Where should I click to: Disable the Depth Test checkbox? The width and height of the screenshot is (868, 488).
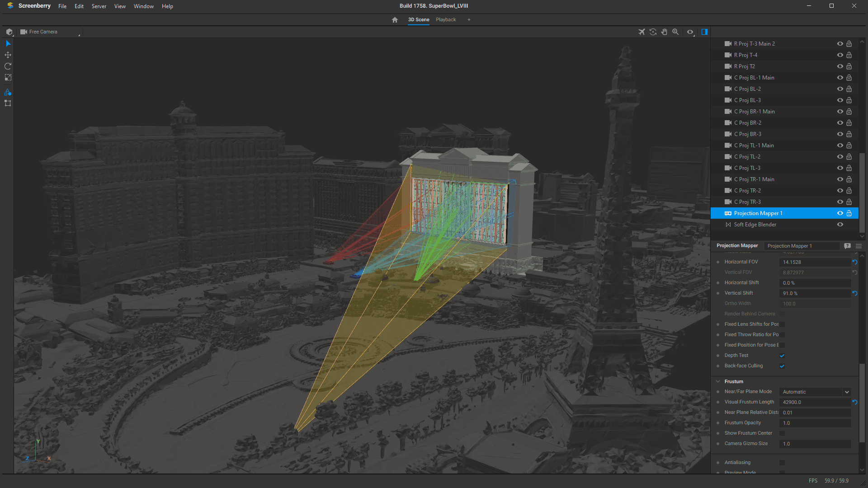[x=782, y=356]
